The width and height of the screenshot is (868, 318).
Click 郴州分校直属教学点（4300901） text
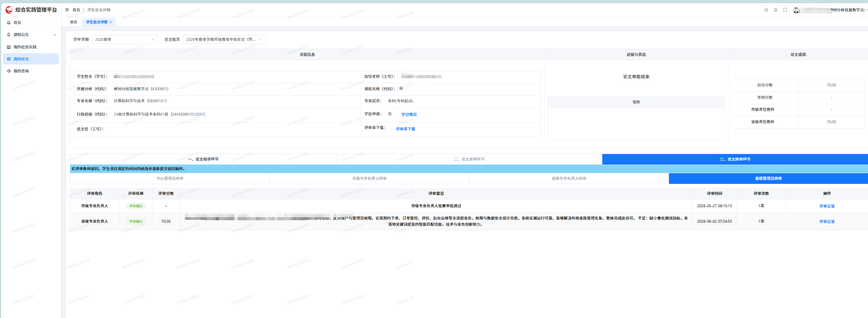(x=141, y=89)
